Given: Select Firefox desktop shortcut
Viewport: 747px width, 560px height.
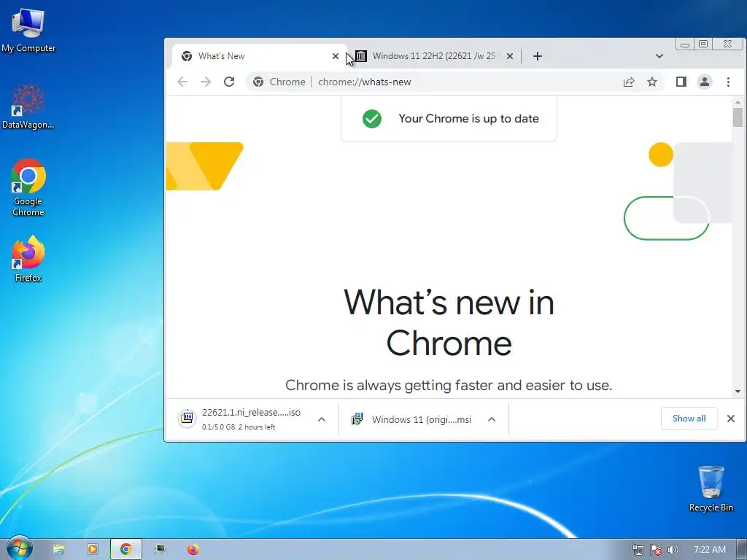Looking at the screenshot, I should coord(28,259).
